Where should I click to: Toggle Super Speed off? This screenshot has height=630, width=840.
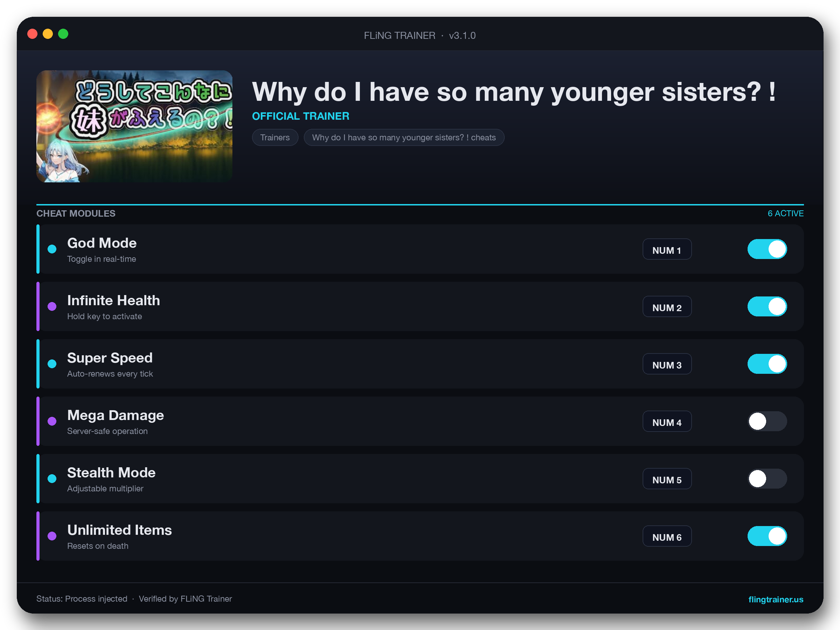pos(767,364)
